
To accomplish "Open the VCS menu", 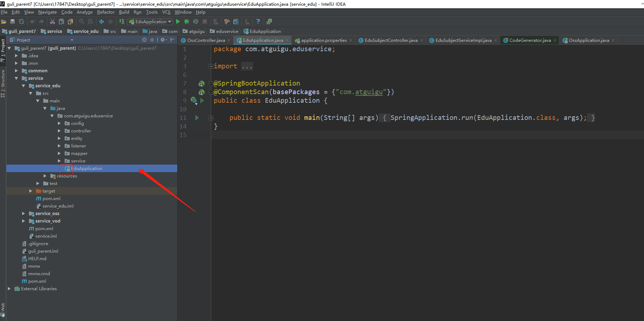I will coord(166,12).
